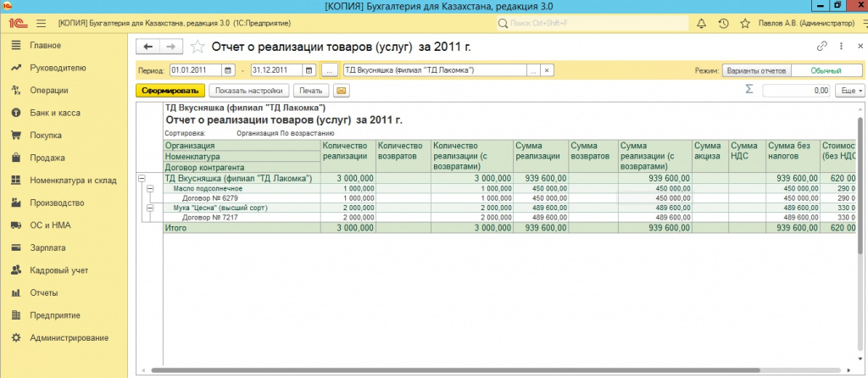The height and width of the screenshot is (378, 868).
Task: Open Главное section
Action: [46, 46]
